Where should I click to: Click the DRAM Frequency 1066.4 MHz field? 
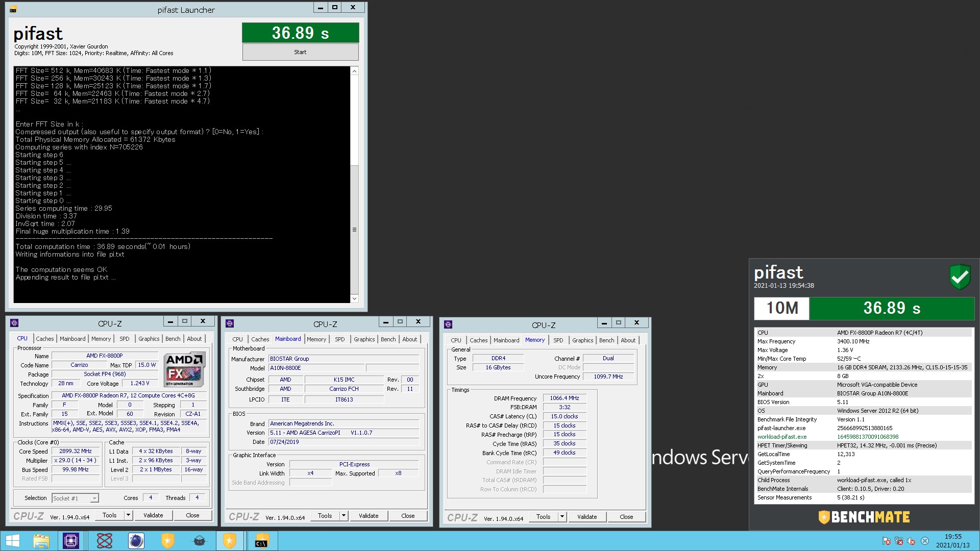point(565,398)
